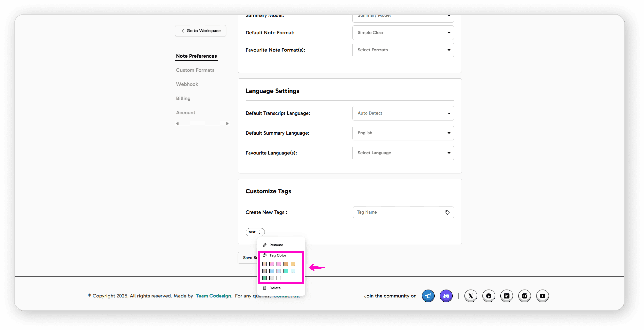Expand the Favourite Language(s) selector
Viewport: 644px width, 330px height.
(403, 153)
